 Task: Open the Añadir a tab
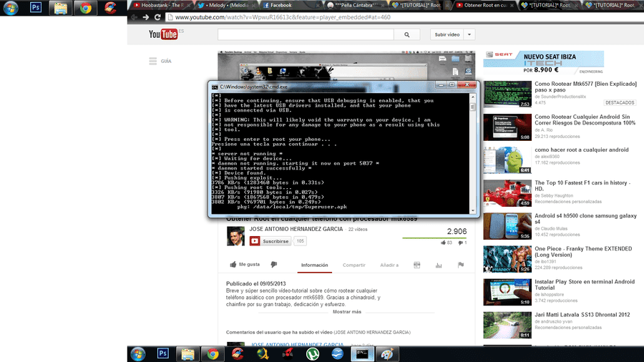coord(389,265)
